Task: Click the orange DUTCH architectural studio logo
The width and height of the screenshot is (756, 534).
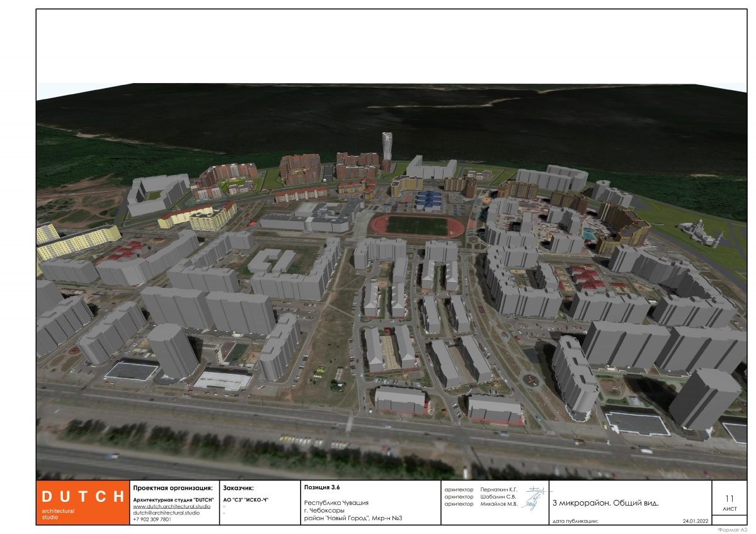Action: point(83,503)
